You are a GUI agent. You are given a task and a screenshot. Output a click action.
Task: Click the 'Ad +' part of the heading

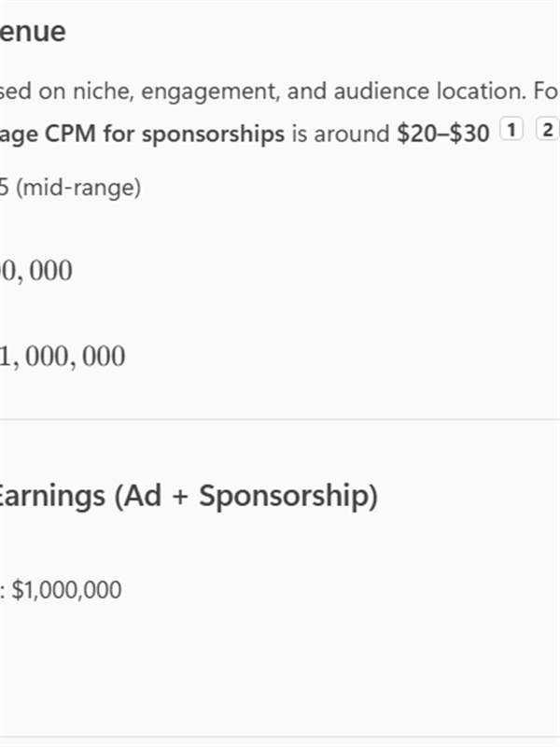click(157, 495)
